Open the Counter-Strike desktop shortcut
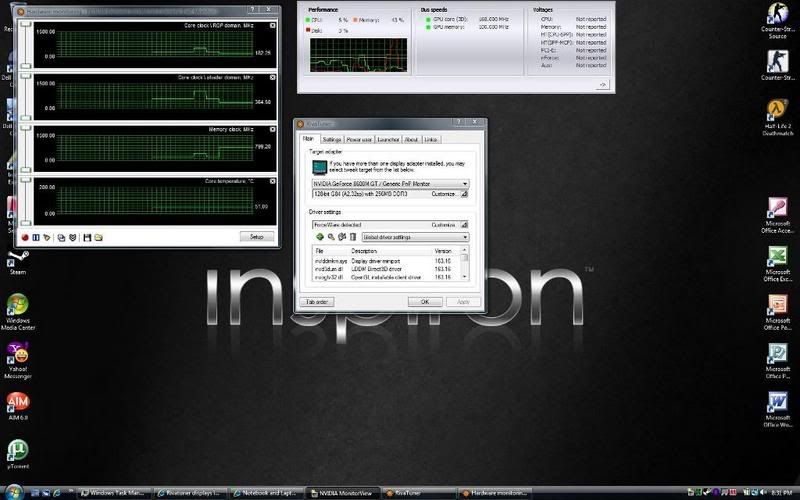This screenshot has width=800, height=500. (778, 65)
